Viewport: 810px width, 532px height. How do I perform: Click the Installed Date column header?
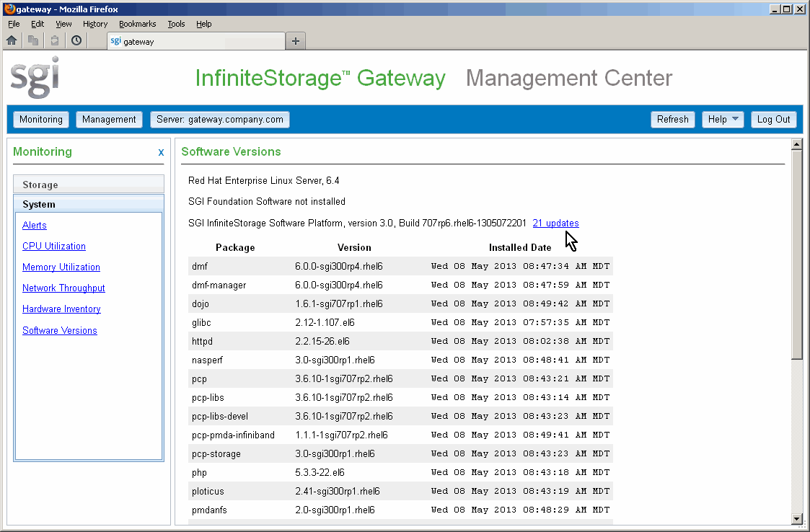[x=520, y=247]
